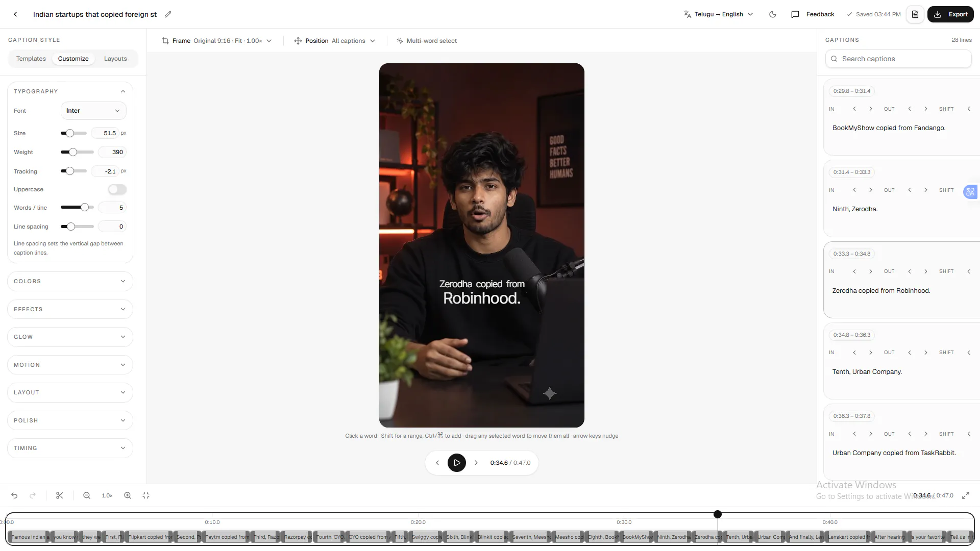Expand timeline to fullscreen icon
Screen dimensions: 980x551
pyautogui.click(x=966, y=495)
